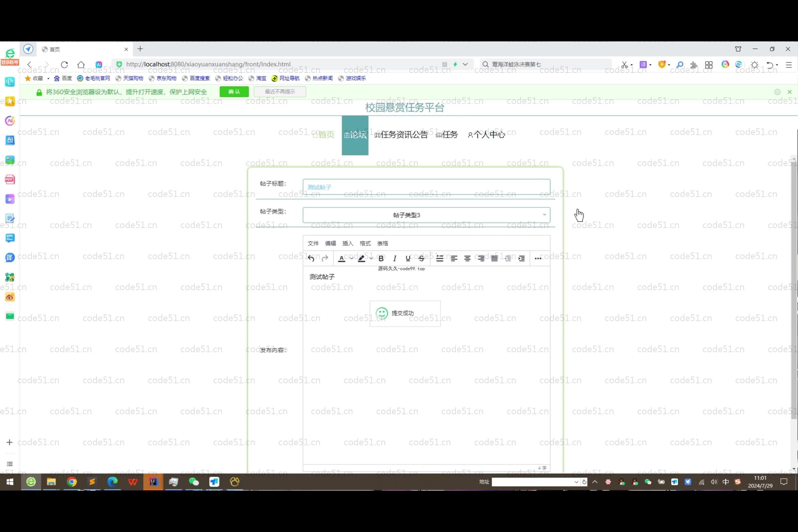This screenshot has width=798, height=532.
Task: Open the 插入 menu in editor
Action: [x=348, y=243]
